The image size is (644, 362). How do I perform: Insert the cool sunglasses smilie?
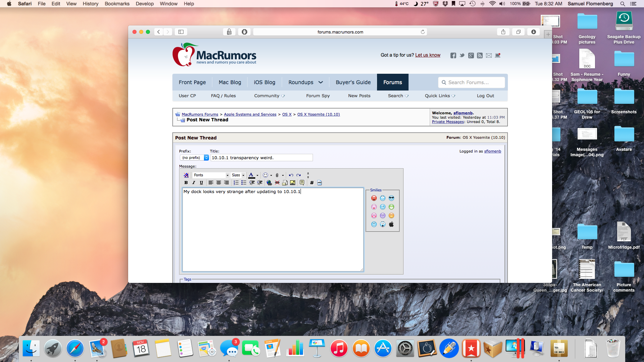(391, 198)
